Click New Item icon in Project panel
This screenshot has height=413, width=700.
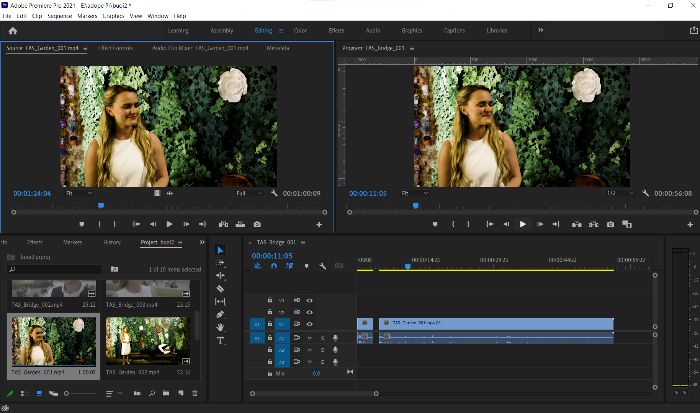coord(180,393)
